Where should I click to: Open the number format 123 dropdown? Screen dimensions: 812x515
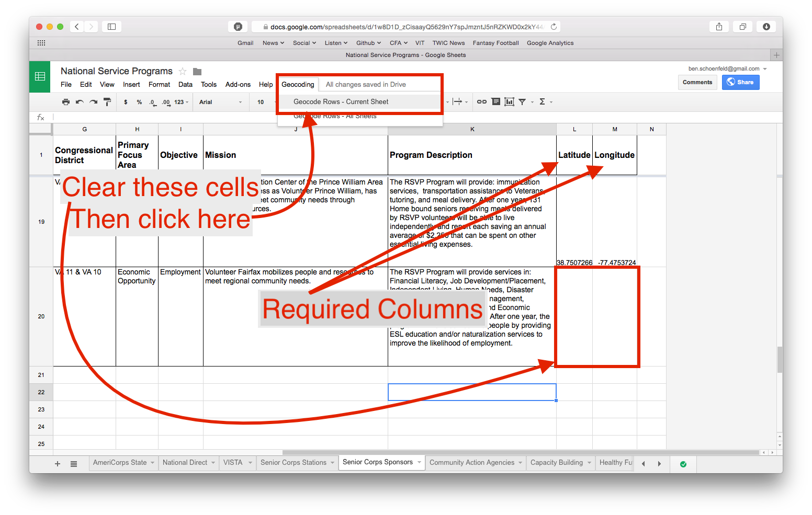pos(181,102)
